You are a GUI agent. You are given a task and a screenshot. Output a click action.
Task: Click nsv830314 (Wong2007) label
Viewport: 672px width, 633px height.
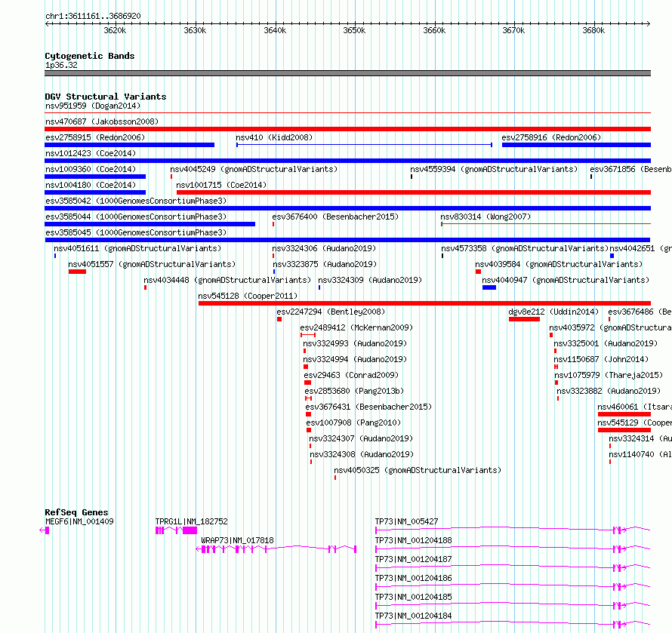(x=486, y=217)
